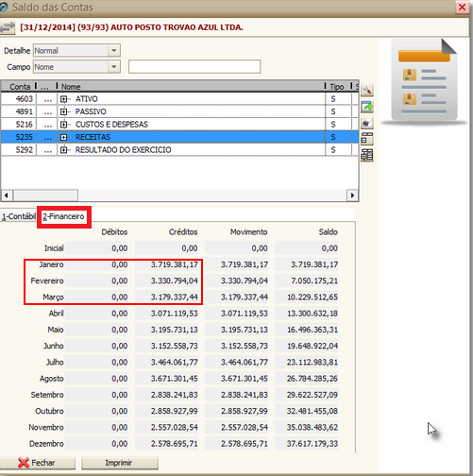
Task: Click the wrench tools icon beside the account grid
Action: 367,91
